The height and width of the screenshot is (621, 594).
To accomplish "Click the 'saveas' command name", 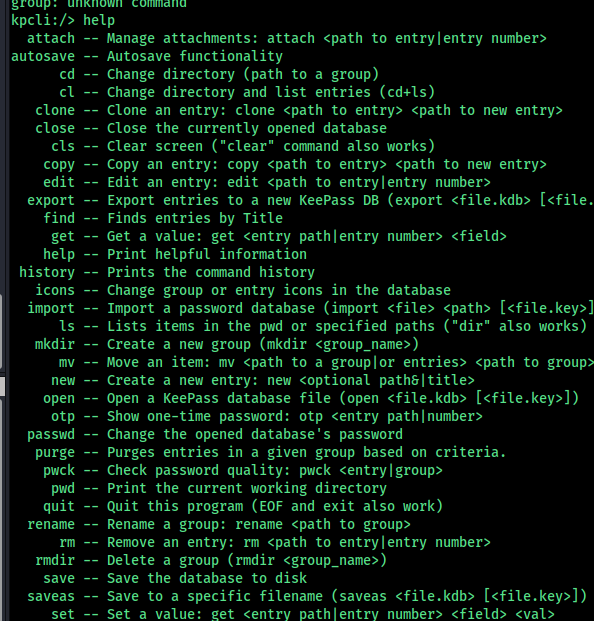I will pos(51,596).
